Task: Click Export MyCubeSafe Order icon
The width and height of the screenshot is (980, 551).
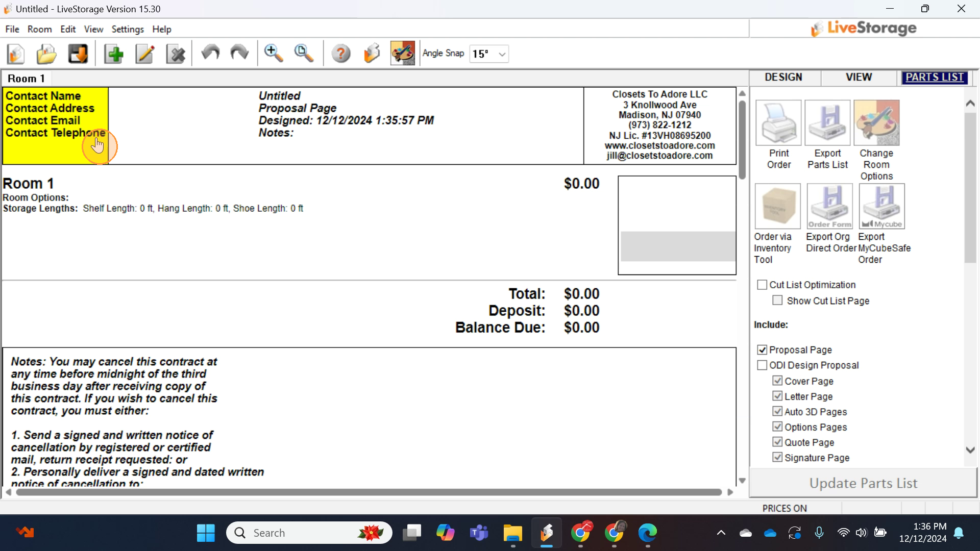Action: coord(881,206)
